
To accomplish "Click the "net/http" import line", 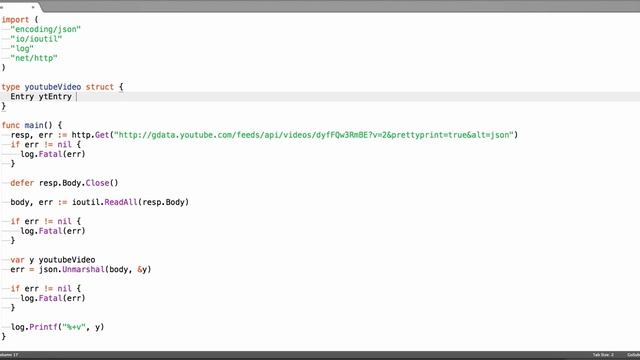I will 34,58.
